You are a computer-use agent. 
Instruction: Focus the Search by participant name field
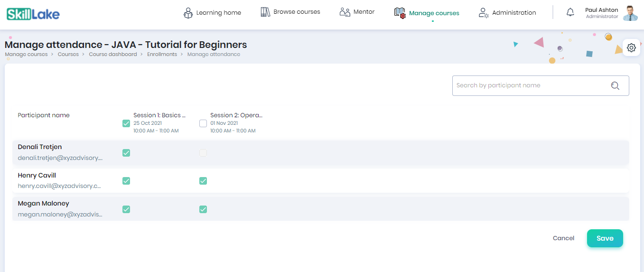point(541,85)
